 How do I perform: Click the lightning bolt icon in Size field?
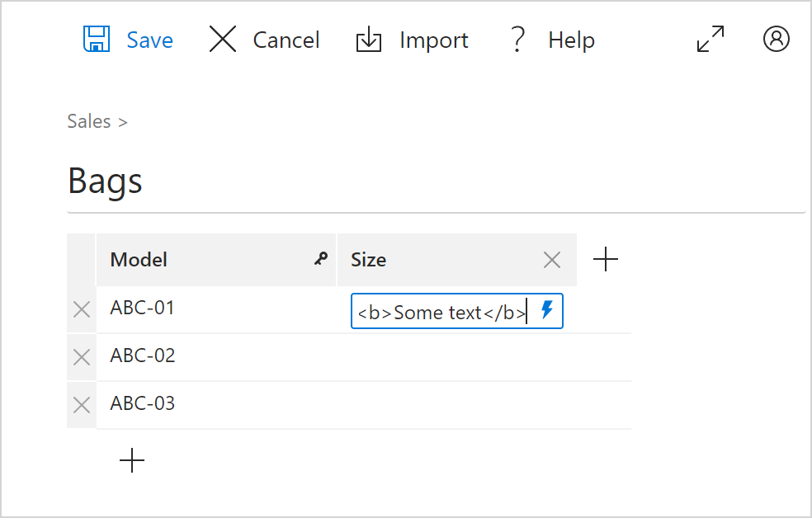click(x=547, y=310)
